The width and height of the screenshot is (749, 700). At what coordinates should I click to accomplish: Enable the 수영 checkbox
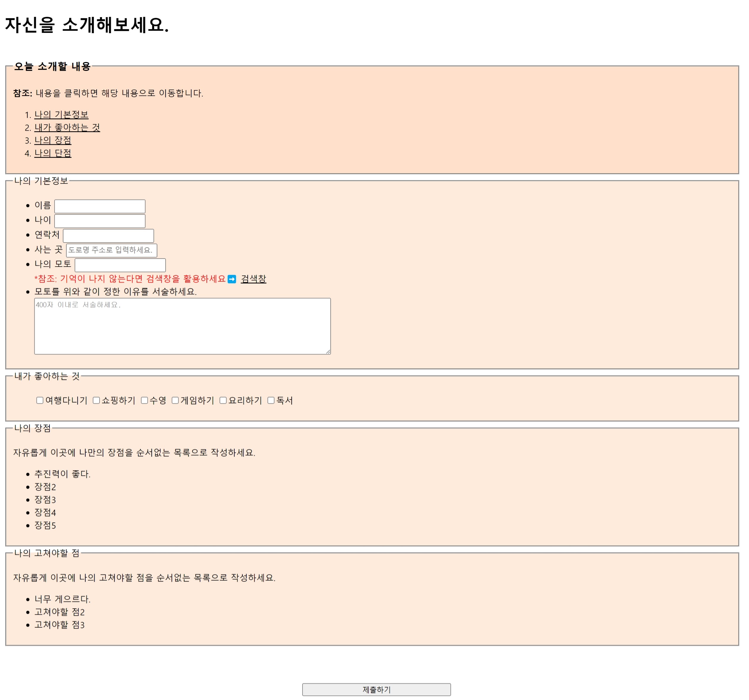[x=144, y=400]
